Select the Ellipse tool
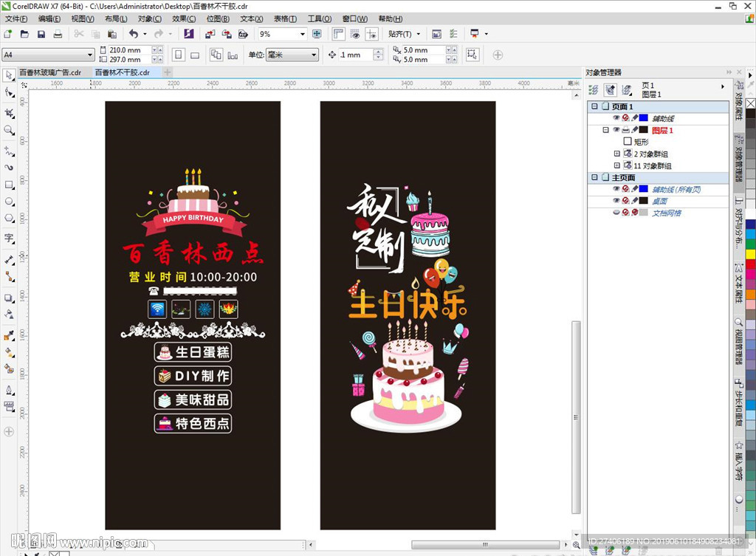Image resolution: width=756 pixels, height=556 pixels. tap(9, 202)
